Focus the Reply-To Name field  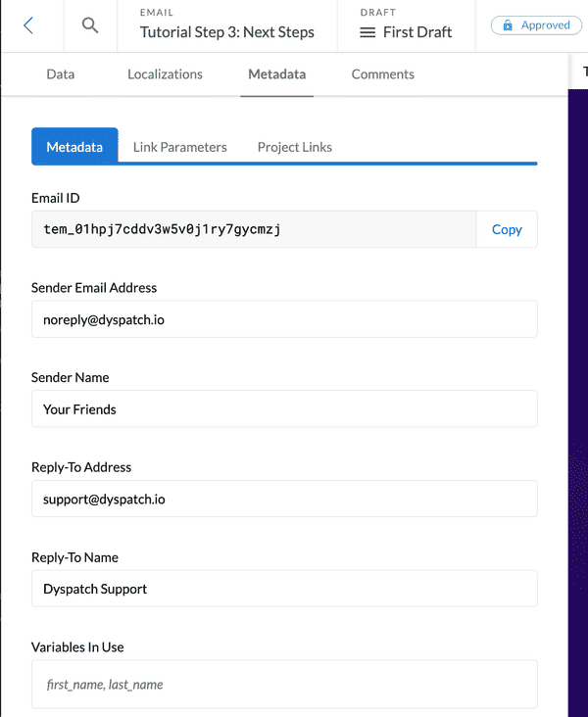[x=284, y=589]
